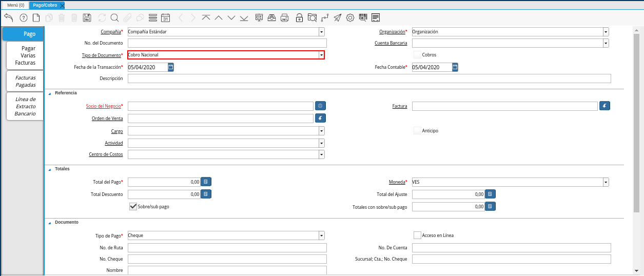Viewport: 644px width, 276px height.
Task: Toggle the Sobre/sub pago checkbox
Action: click(x=133, y=207)
